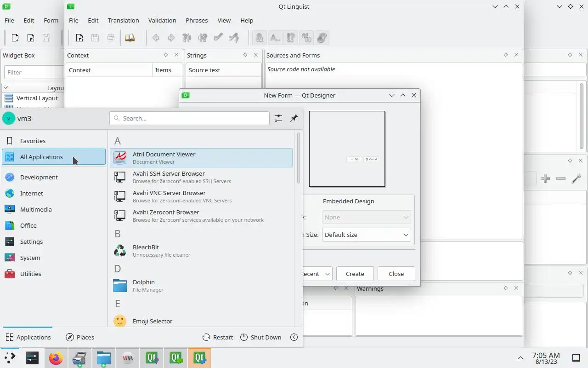The image size is (588, 368).
Task: Click the Shut Down button in launcher
Action: click(x=260, y=337)
